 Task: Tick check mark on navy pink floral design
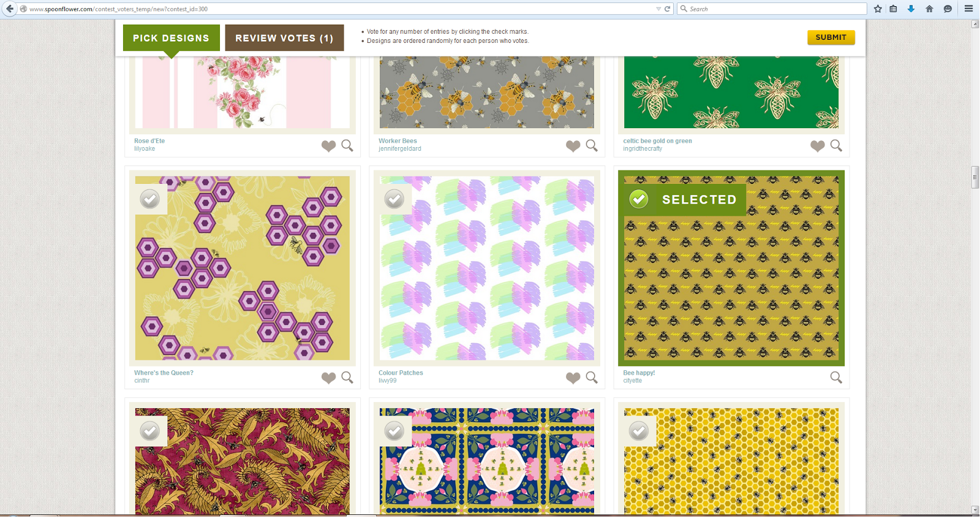[394, 431]
